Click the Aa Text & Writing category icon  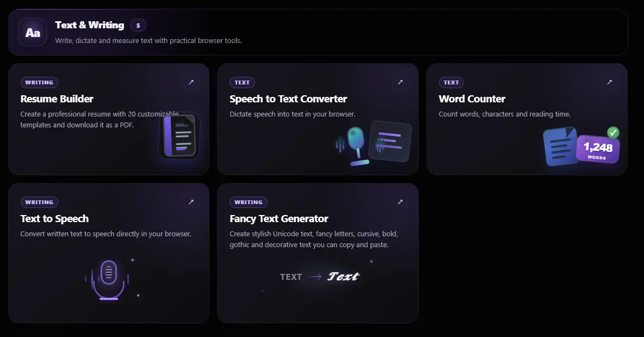pyautogui.click(x=33, y=32)
